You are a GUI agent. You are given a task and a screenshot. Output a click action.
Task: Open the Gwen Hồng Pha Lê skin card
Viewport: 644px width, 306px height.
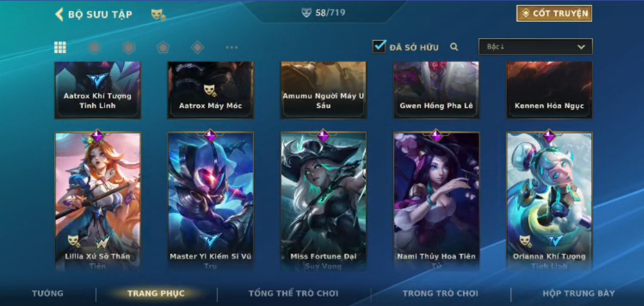click(x=436, y=90)
